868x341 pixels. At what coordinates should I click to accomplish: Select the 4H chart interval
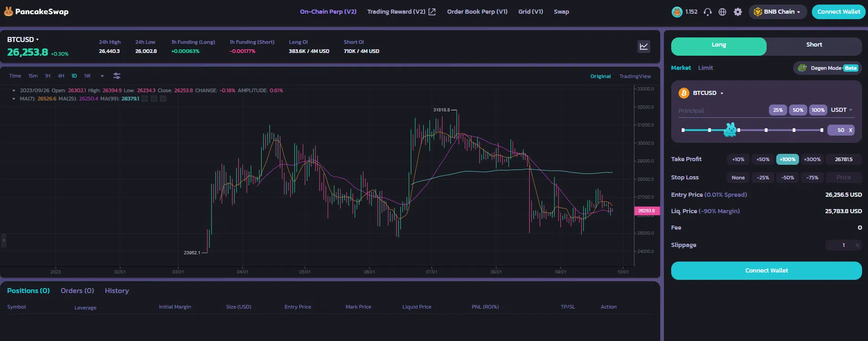point(61,76)
